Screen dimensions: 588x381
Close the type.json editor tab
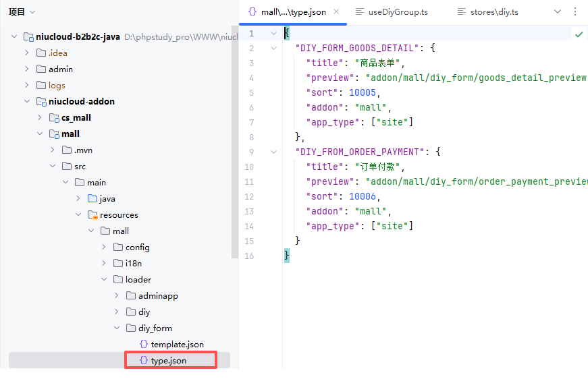click(x=337, y=11)
